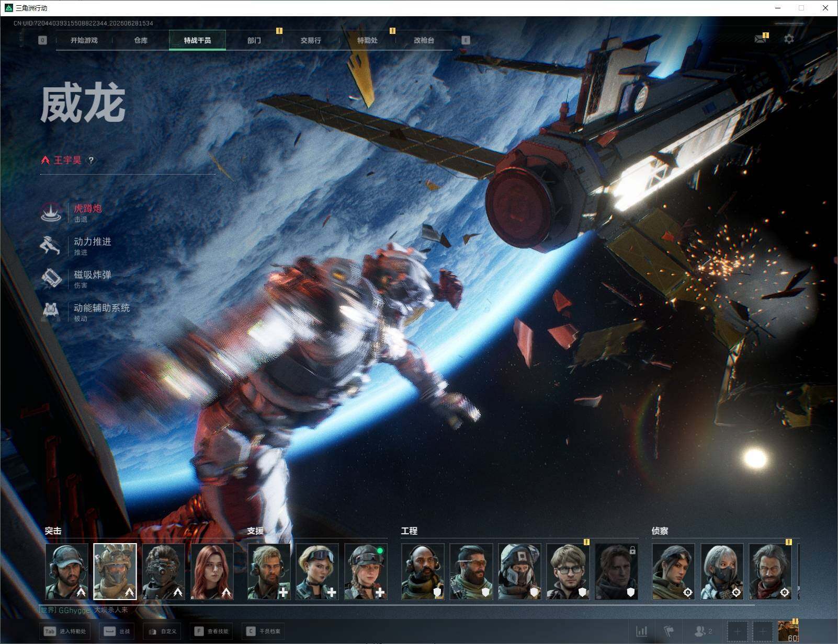838x644 pixels.
Task: Select the support operator with the green dot
Action: 366,571
